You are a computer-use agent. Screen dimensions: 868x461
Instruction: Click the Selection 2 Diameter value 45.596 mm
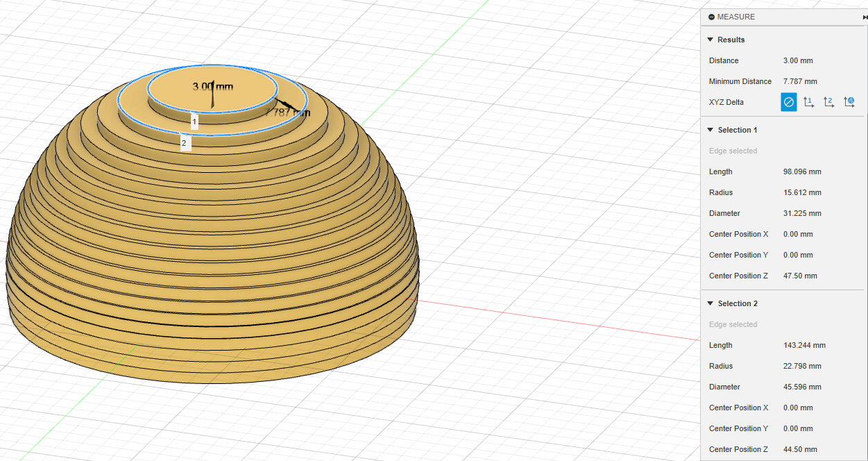802,387
